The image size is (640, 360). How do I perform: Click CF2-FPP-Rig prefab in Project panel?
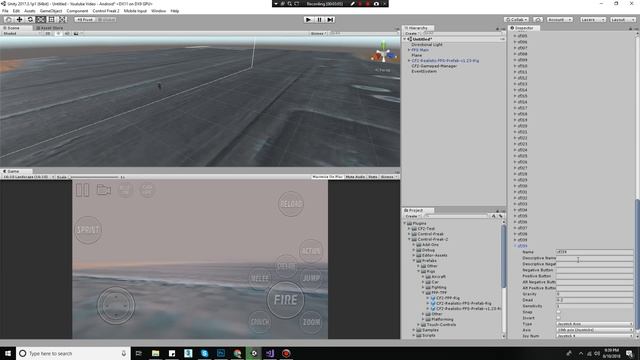(x=447, y=298)
